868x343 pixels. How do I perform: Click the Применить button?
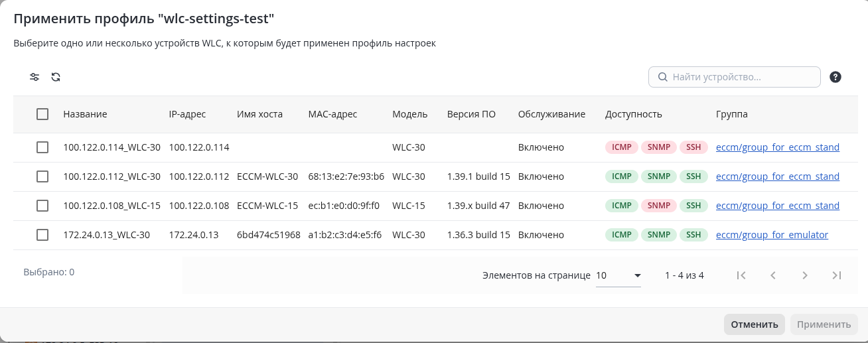[x=824, y=324]
